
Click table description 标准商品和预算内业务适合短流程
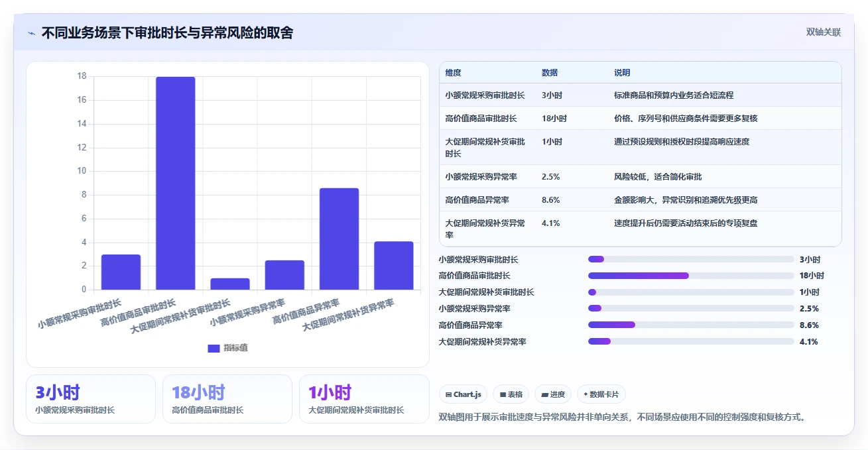(x=674, y=95)
